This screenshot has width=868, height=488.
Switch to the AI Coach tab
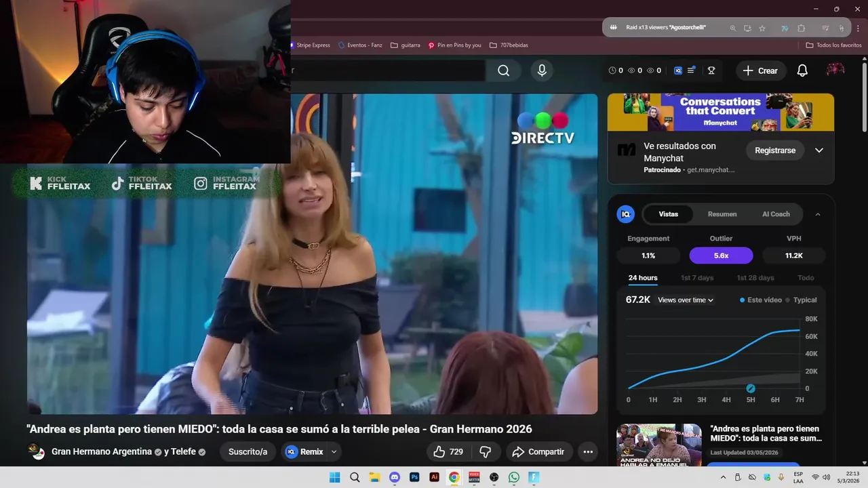tap(776, 214)
